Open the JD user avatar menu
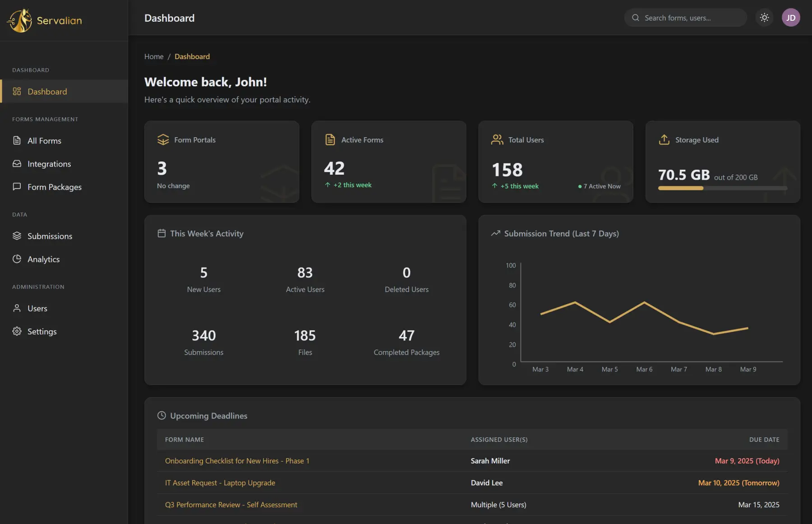Image resolution: width=812 pixels, height=524 pixels. click(x=790, y=18)
